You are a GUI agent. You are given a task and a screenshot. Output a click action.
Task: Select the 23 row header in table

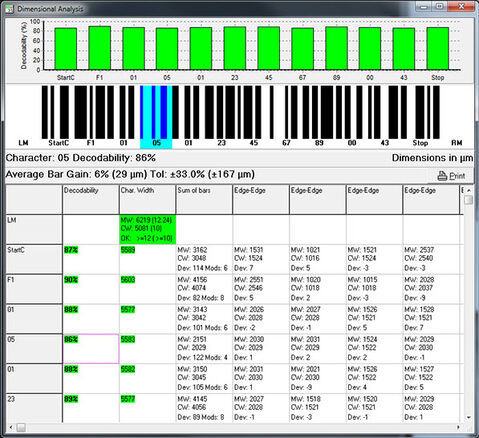(x=34, y=408)
